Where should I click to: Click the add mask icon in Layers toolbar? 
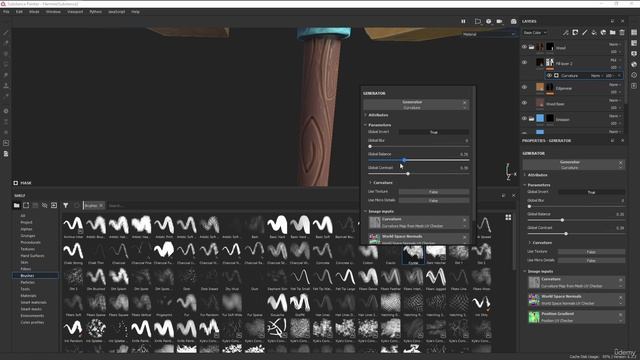pos(575,32)
